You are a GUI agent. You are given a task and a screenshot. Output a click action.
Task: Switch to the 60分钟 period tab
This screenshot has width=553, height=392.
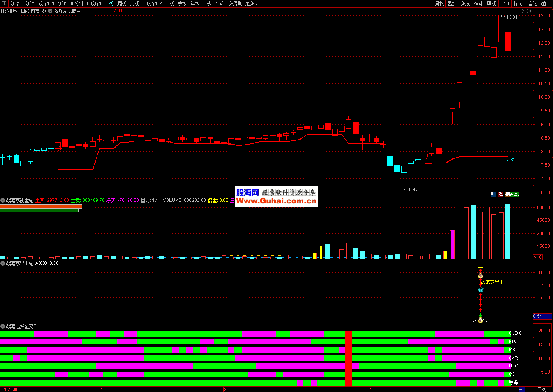(94, 3)
